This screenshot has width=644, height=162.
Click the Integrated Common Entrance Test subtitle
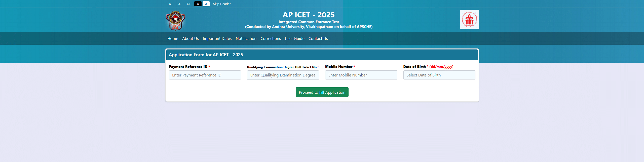pos(309,22)
